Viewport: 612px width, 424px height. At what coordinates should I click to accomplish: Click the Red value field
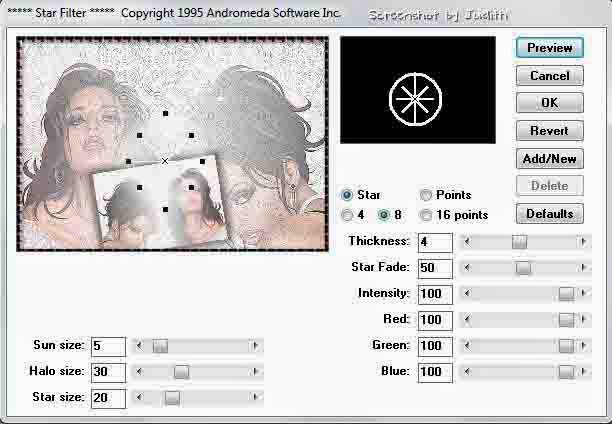tap(435, 320)
